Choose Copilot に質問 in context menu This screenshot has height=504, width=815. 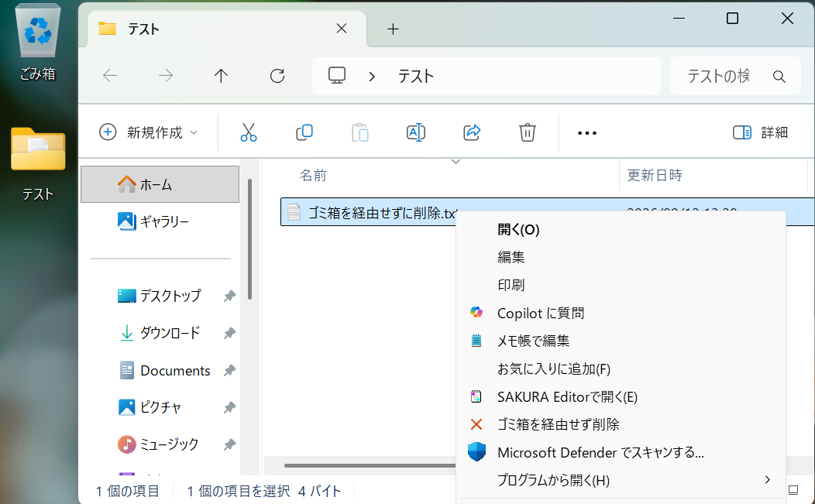coord(621,313)
